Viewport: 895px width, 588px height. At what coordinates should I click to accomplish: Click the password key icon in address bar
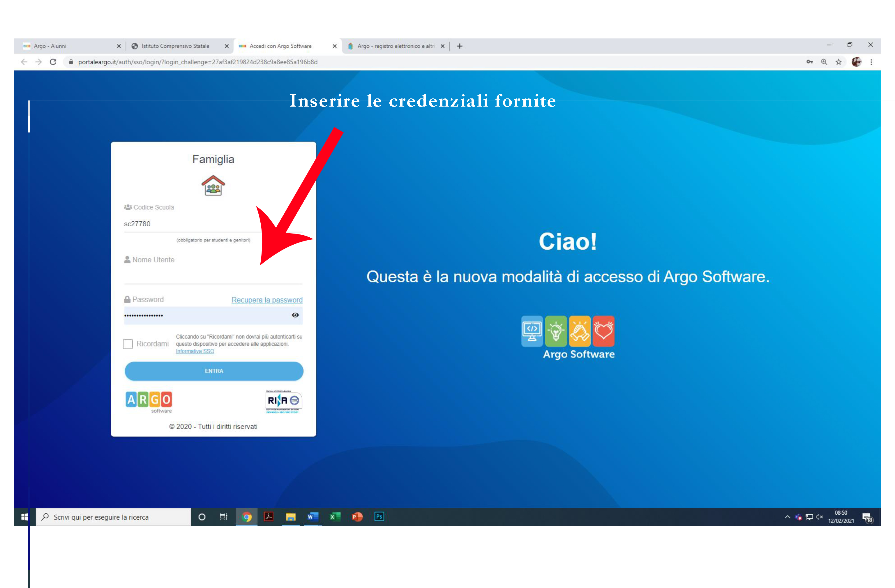[809, 62]
